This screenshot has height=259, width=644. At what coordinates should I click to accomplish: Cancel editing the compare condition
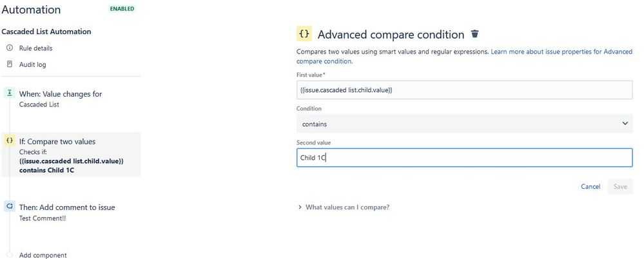pos(590,186)
